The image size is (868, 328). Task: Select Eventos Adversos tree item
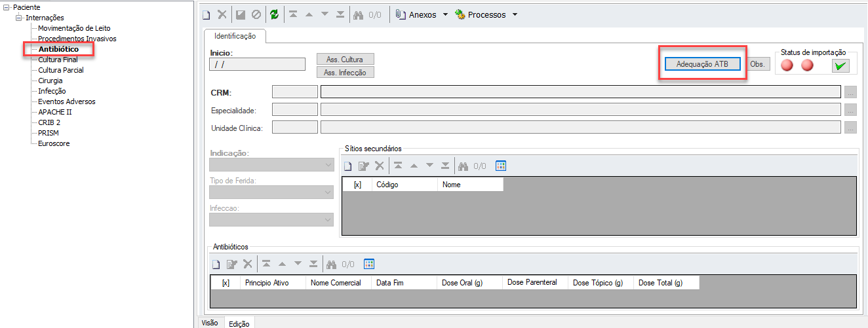point(66,101)
